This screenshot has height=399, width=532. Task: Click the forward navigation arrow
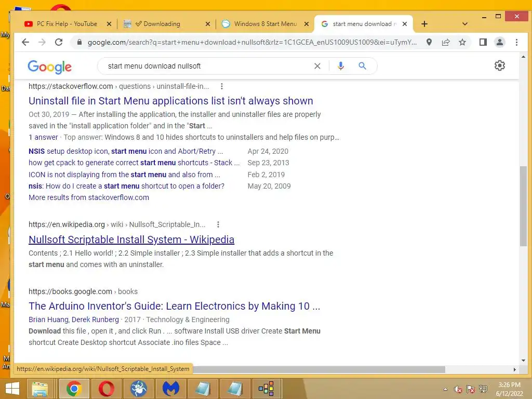42,42
